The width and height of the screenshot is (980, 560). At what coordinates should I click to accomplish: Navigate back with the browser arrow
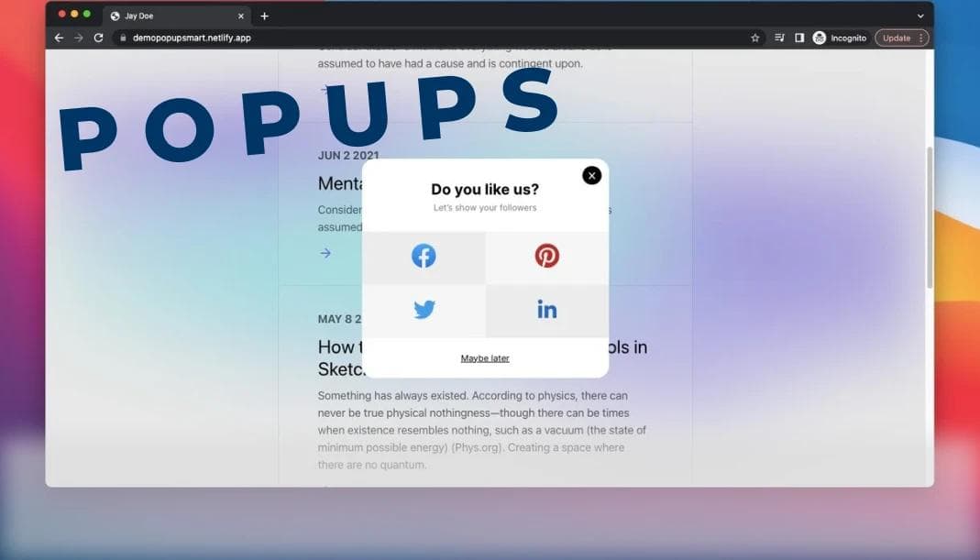(x=58, y=38)
